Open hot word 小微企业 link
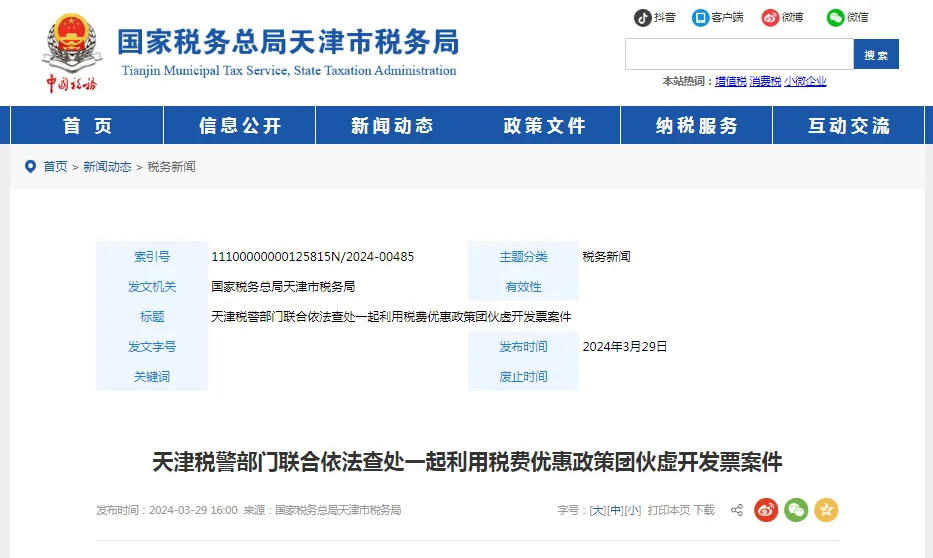 pyautogui.click(x=805, y=81)
